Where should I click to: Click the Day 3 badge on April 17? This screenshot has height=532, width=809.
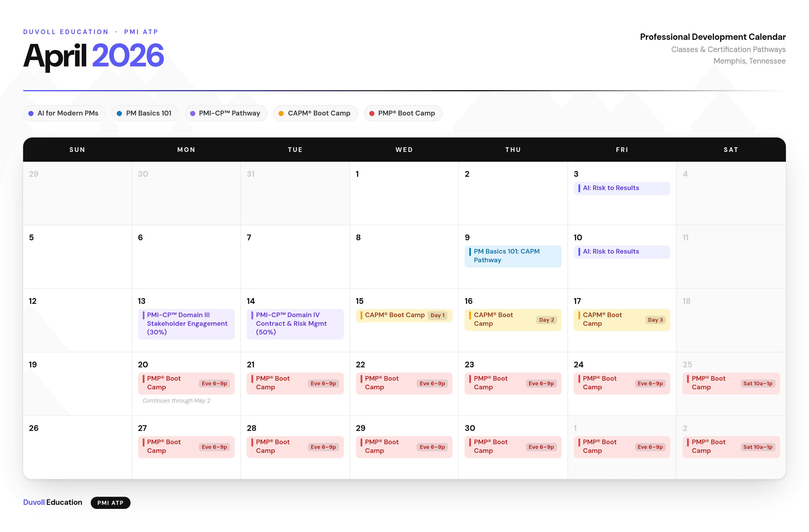655,320
